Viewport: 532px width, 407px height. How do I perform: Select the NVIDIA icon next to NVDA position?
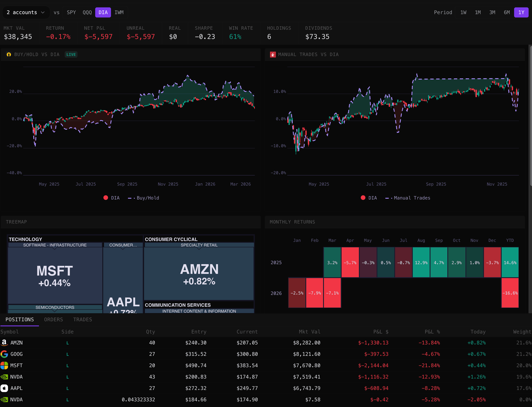[x=4, y=377]
